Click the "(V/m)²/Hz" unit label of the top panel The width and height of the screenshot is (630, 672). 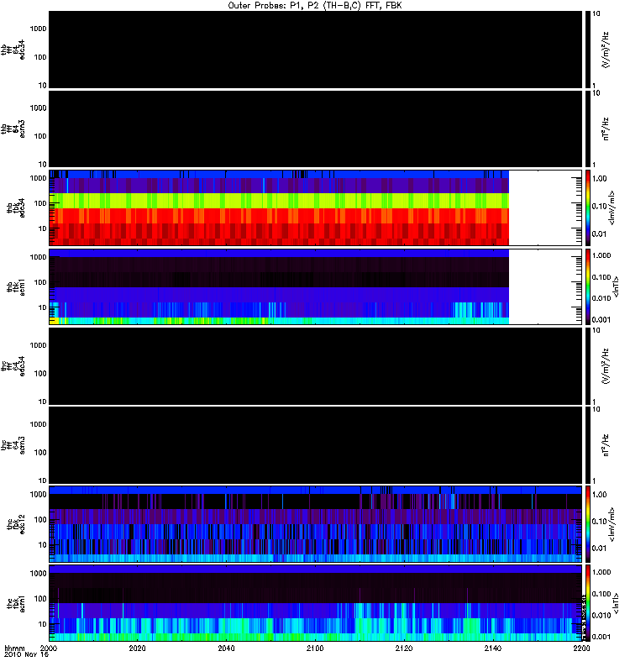click(606, 50)
